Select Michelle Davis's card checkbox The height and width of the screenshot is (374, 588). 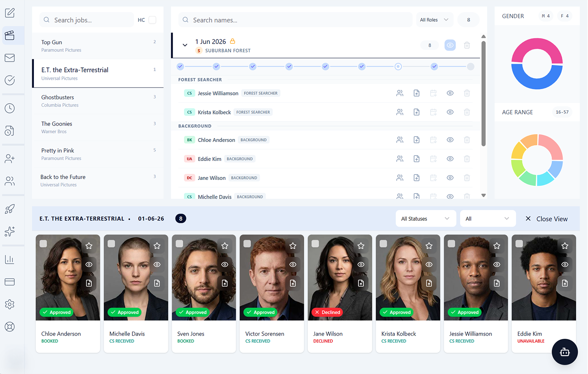(111, 244)
